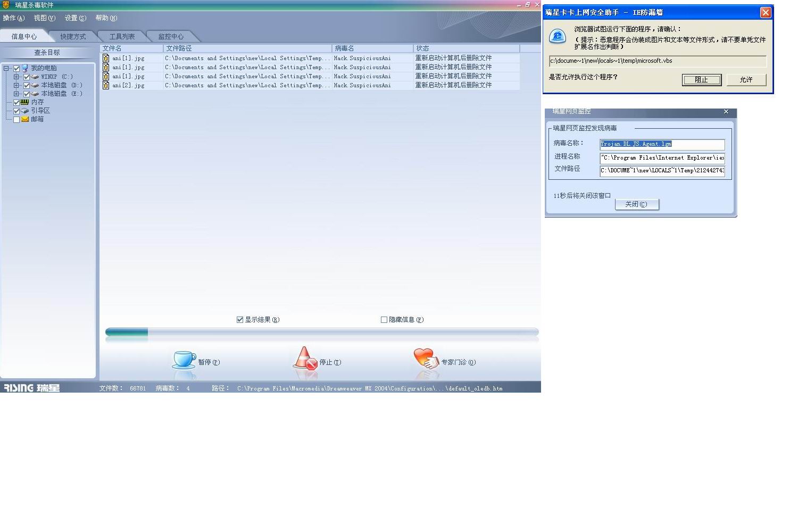Click the 文件路径 field in 瑞星网页监控

[x=662, y=171]
